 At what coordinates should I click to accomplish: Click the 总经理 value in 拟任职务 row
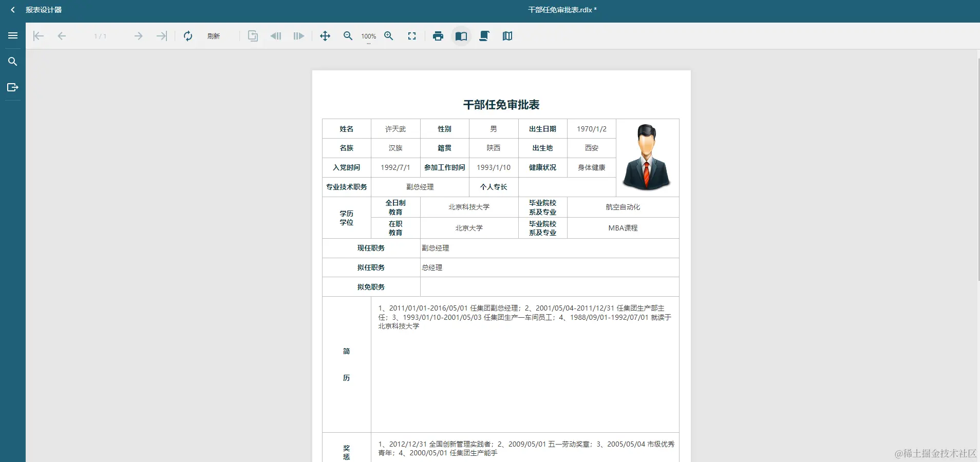[x=432, y=267]
